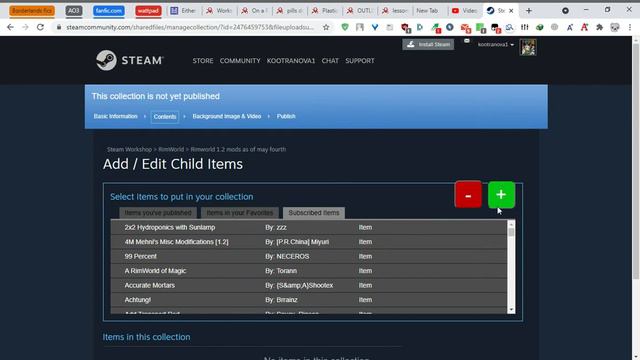Go to Basic Information step

pos(116,116)
